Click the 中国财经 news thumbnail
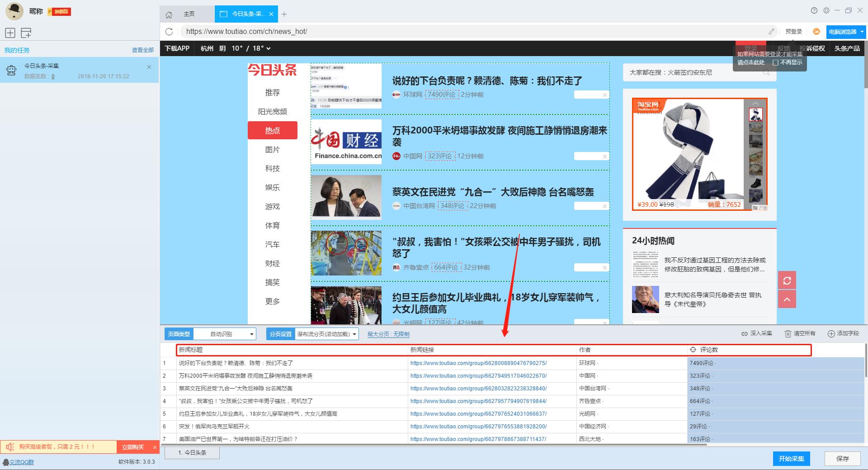The width and height of the screenshot is (868, 470). coord(346,142)
